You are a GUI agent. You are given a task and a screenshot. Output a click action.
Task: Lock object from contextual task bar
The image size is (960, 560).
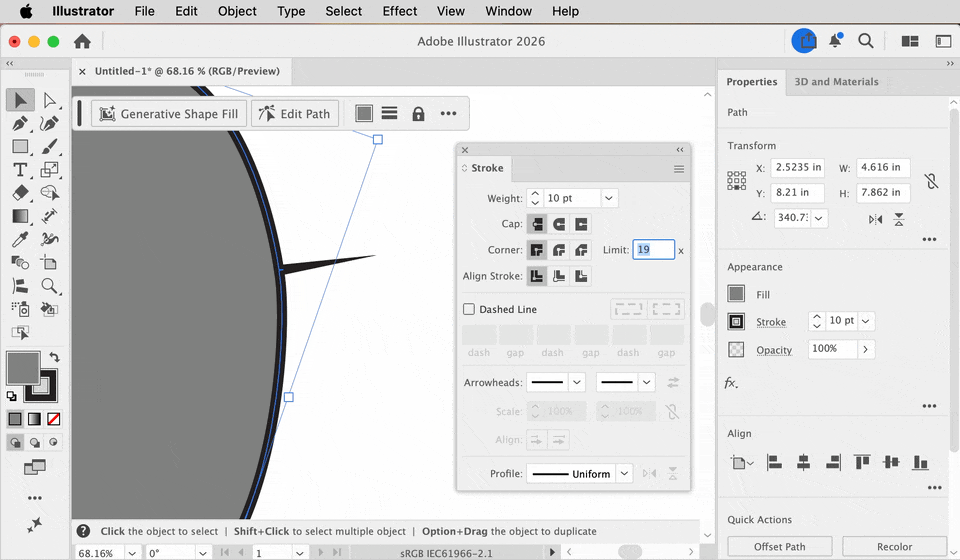click(418, 114)
